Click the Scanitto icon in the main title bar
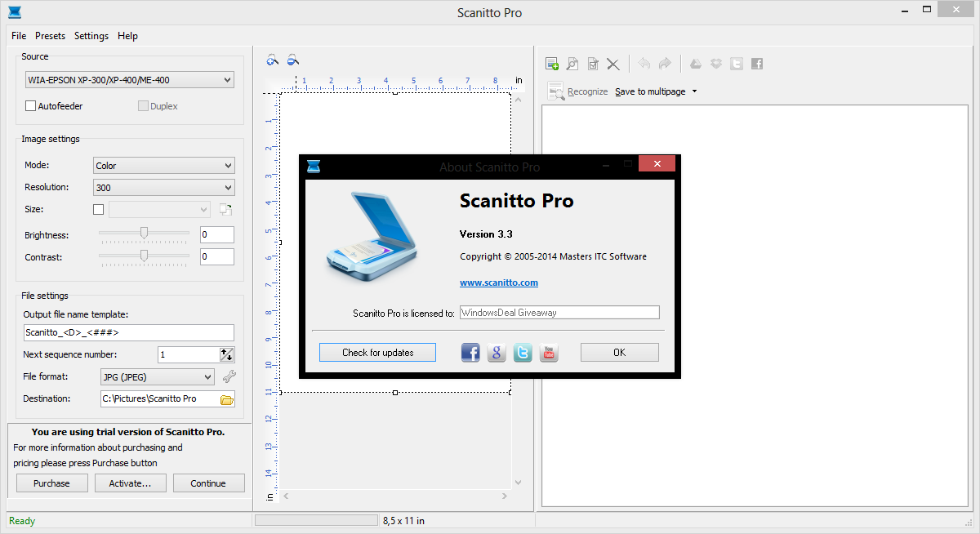This screenshot has width=980, height=534. tap(14, 12)
